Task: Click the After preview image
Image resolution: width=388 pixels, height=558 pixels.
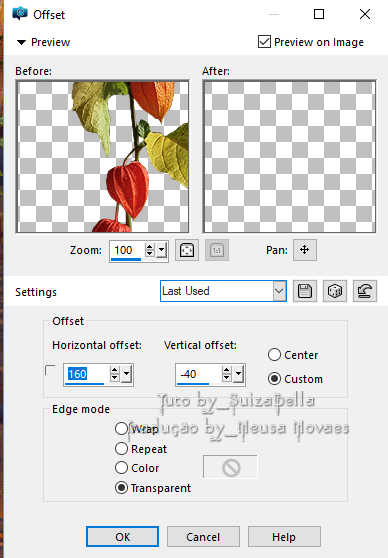Action: [x=289, y=157]
